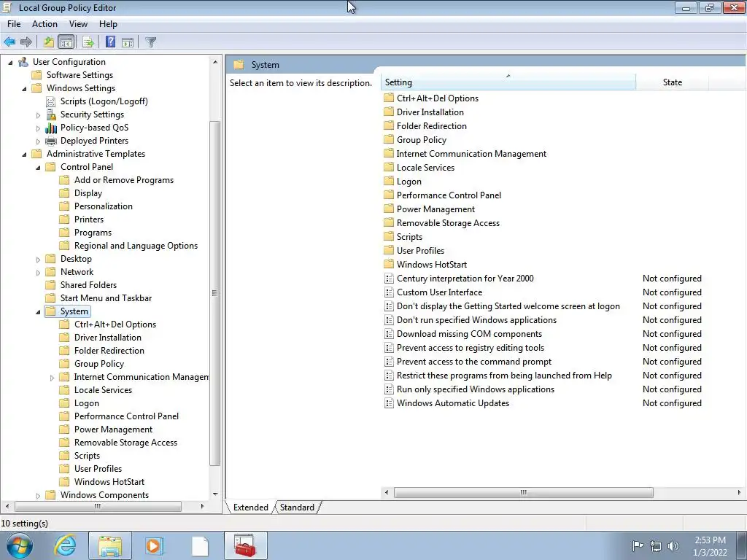Expand the Policy-based QoS node
Image resolution: width=747 pixels, height=560 pixels.
pos(38,128)
